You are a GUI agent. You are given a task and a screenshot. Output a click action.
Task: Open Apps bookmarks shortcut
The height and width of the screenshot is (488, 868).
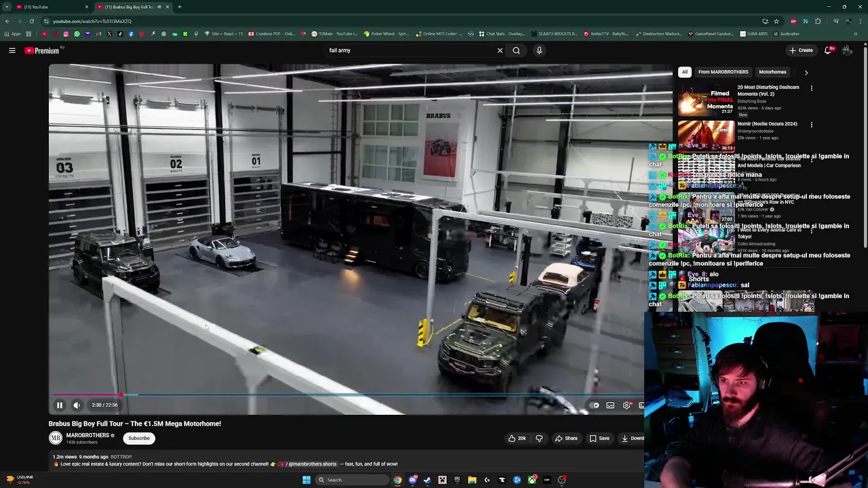tap(13, 34)
